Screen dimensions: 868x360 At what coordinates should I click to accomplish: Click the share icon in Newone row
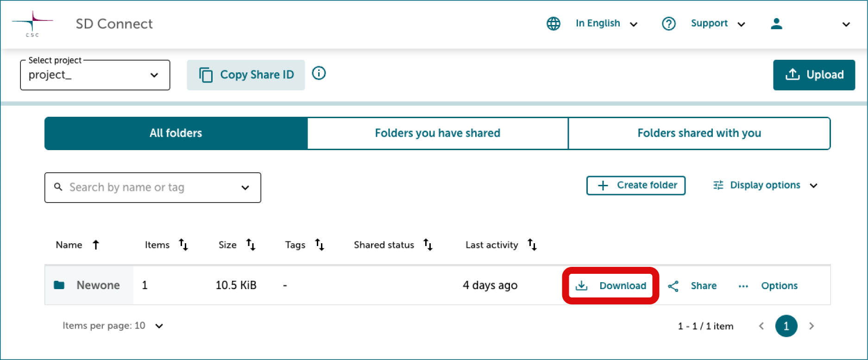tap(673, 286)
